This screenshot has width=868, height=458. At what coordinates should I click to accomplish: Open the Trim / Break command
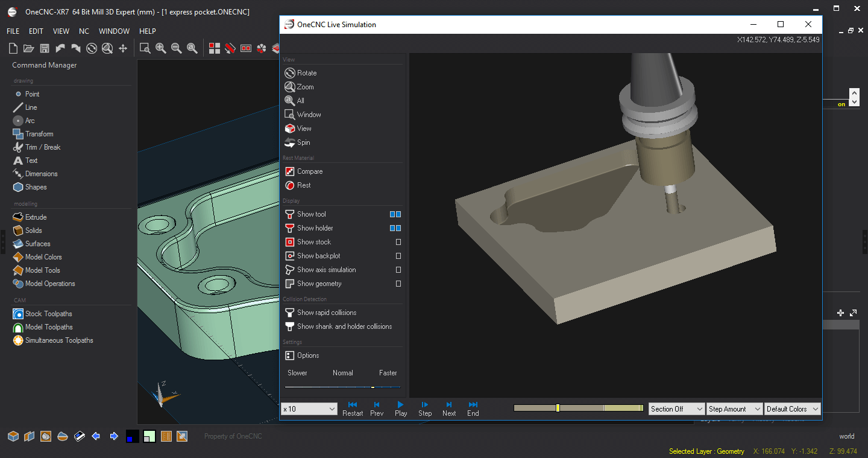37,147
